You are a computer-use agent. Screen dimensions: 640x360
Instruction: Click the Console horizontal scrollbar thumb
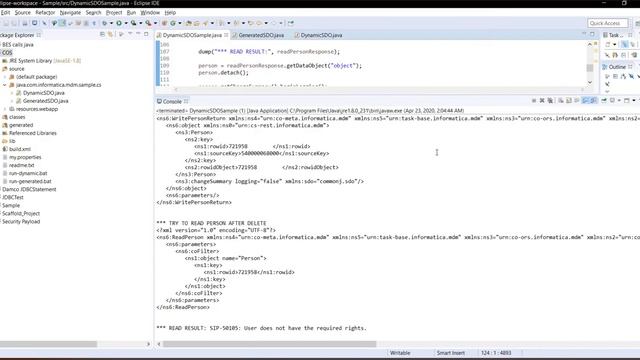click(x=269, y=344)
